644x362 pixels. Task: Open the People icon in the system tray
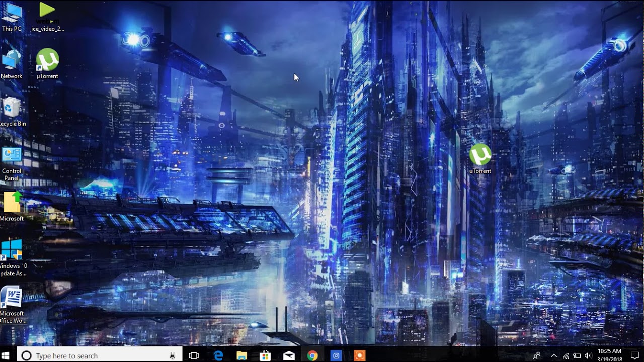[x=536, y=356]
